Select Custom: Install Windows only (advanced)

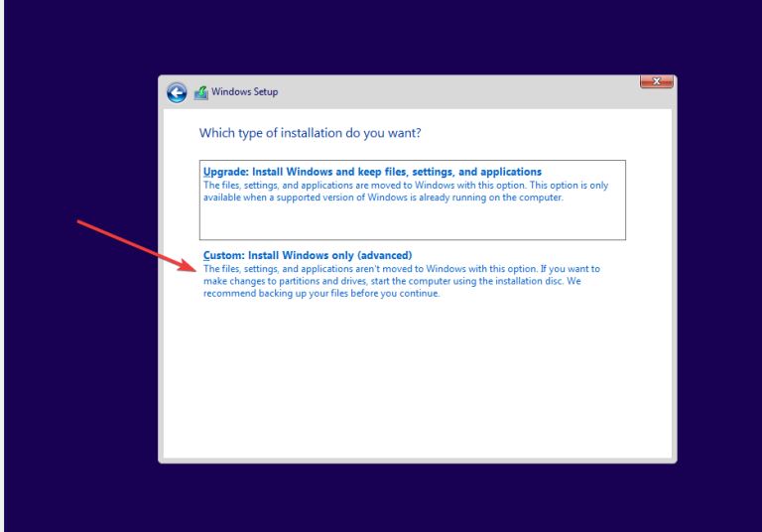pos(308,255)
